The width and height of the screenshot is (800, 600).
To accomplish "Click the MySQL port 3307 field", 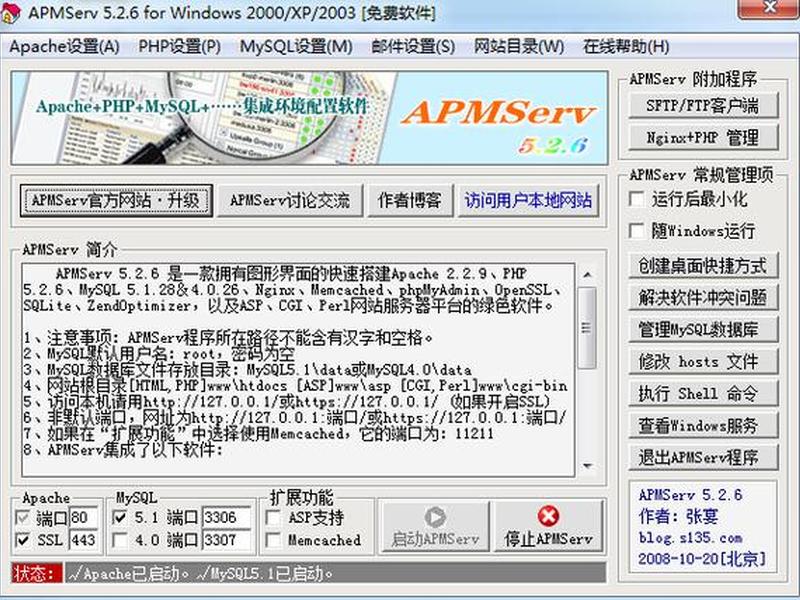I will point(227,540).
